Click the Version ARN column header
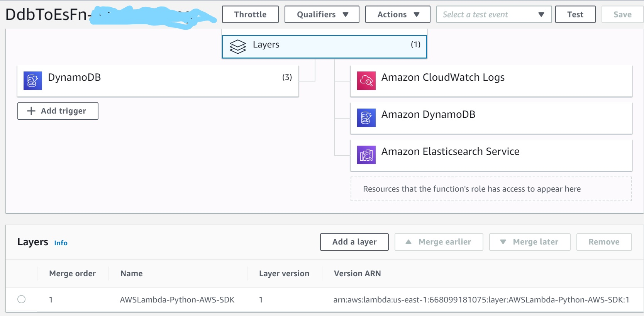The height and width of the screenshot is (316, 644). click(x=358, y=274)
